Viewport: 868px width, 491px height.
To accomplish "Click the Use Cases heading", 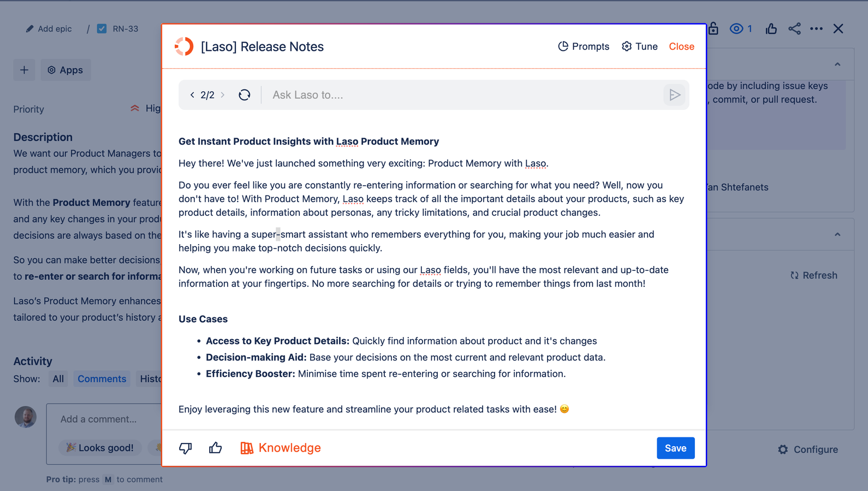I will (x=203, y=319).
